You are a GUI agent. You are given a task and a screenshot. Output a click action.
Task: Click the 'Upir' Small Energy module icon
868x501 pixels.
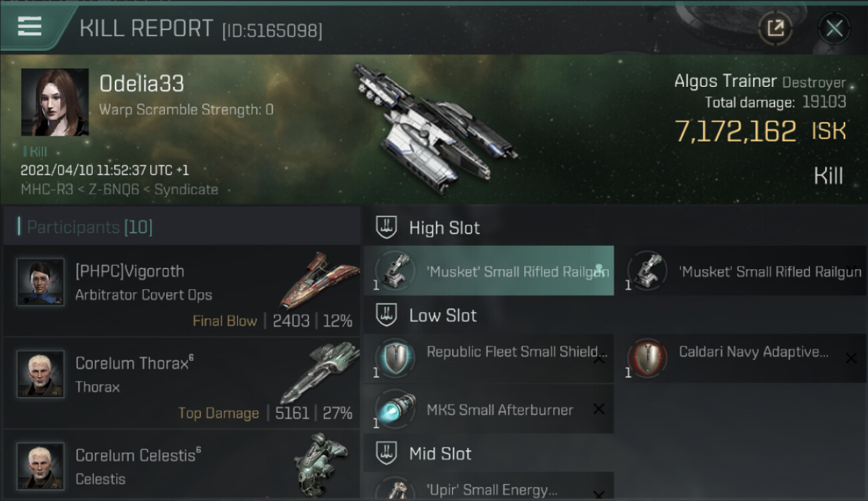pos(395,489)
